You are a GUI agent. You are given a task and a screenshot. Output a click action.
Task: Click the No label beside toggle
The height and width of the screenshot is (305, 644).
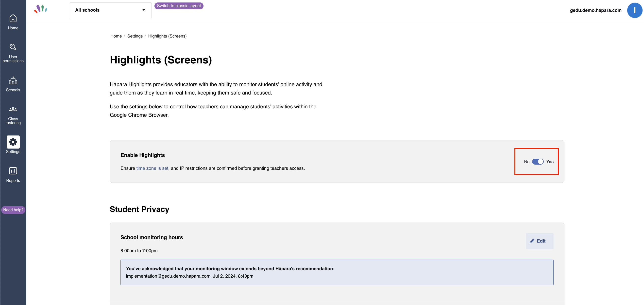tap(526, 162)
